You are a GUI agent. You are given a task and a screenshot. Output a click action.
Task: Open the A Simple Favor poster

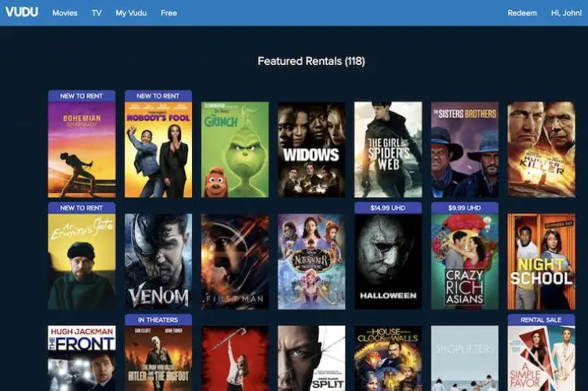coord(541,358)
